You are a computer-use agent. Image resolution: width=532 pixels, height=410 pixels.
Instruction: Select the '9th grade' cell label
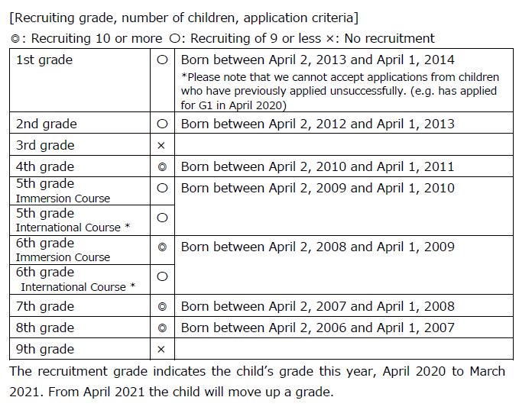coord(45,349)
